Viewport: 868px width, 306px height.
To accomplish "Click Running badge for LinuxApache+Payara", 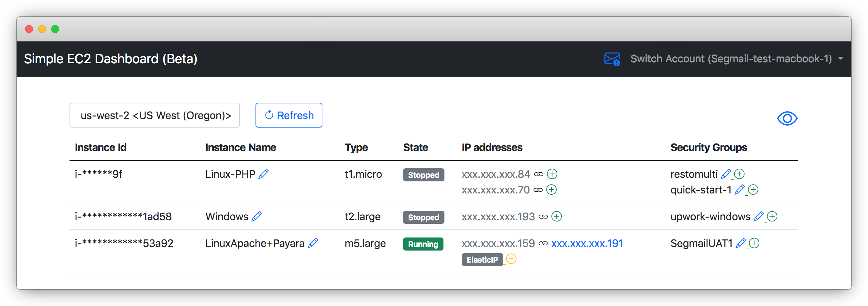I will coord(423,244).
